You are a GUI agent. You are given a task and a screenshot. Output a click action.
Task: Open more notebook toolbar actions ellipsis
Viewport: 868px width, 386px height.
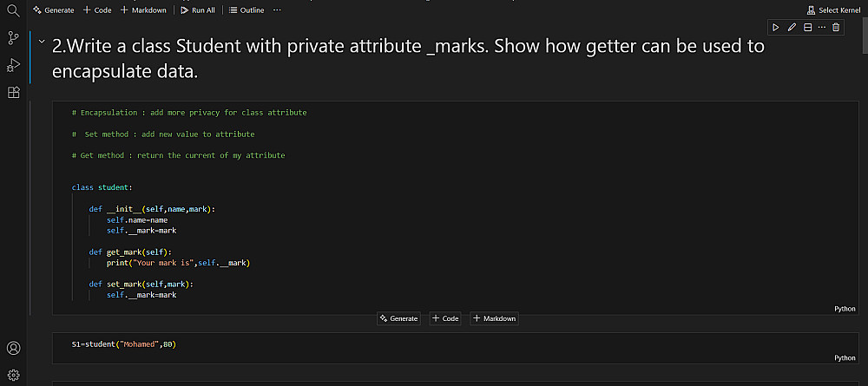click(277, 10)
